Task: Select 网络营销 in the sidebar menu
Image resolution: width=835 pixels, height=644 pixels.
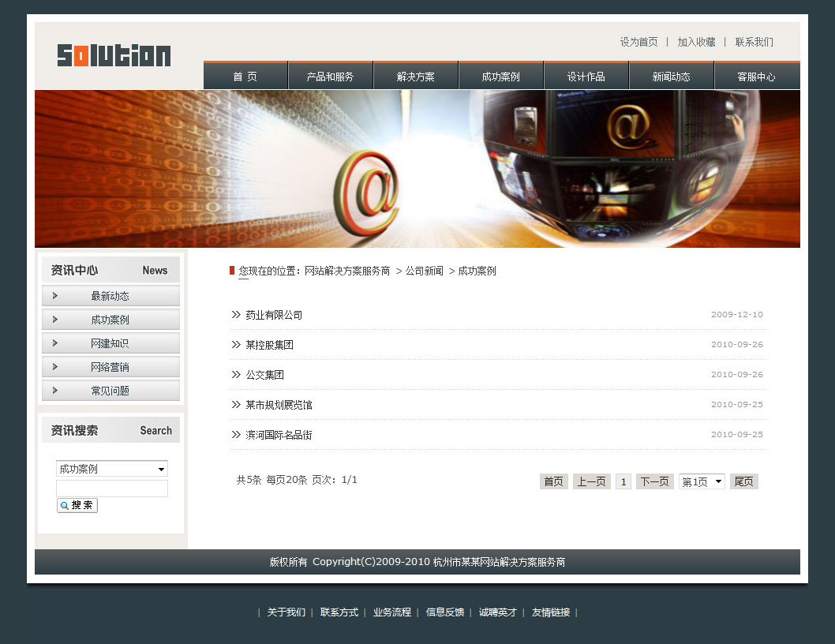Action: 110,367
